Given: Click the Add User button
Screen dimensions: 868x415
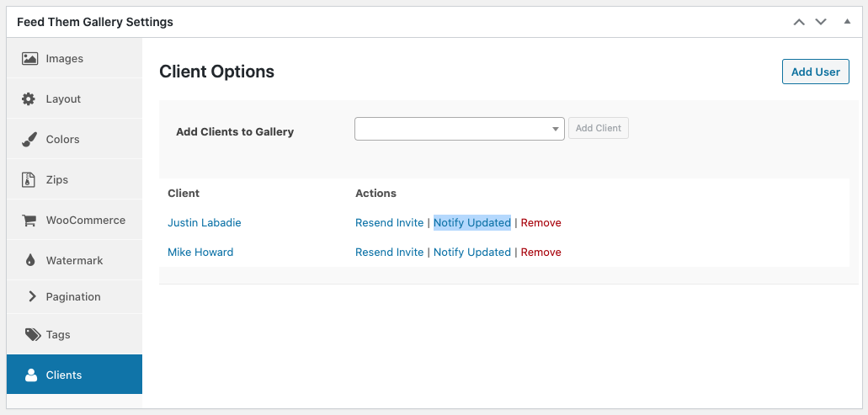Looking at the screenshot, I should click(x=816, y=72).
